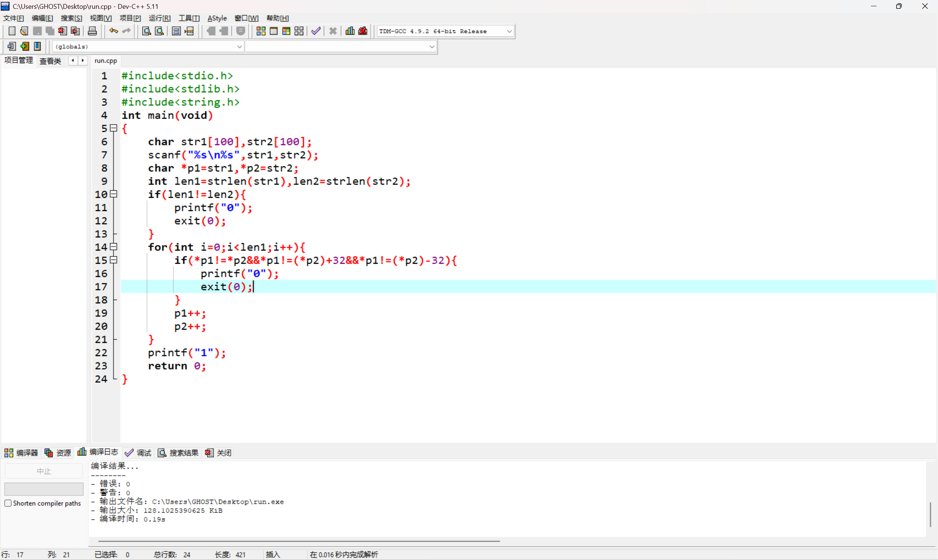Open the AStyle menu
938x560 pixels.
click(x=217, y=18)
